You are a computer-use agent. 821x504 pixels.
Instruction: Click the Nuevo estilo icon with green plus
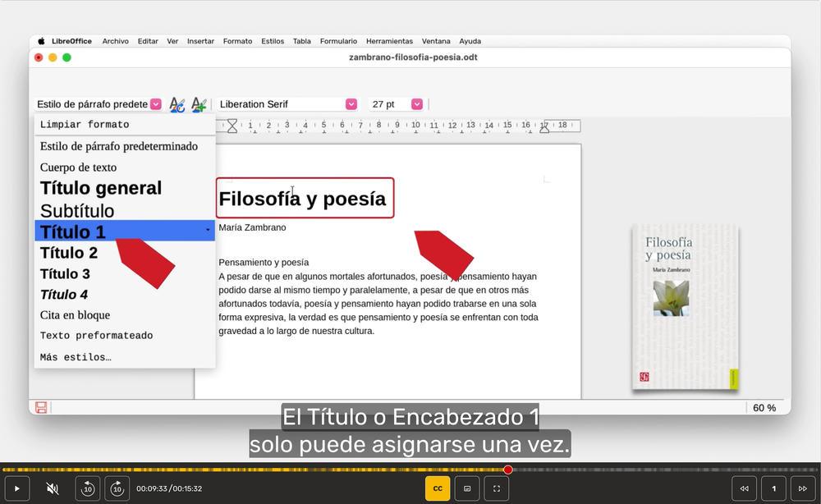(x=198, y=104)
